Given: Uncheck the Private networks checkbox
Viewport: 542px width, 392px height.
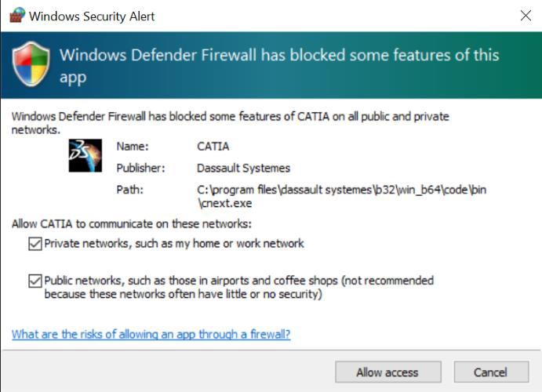Looking at the screenshot, I should tap(35, 244).
